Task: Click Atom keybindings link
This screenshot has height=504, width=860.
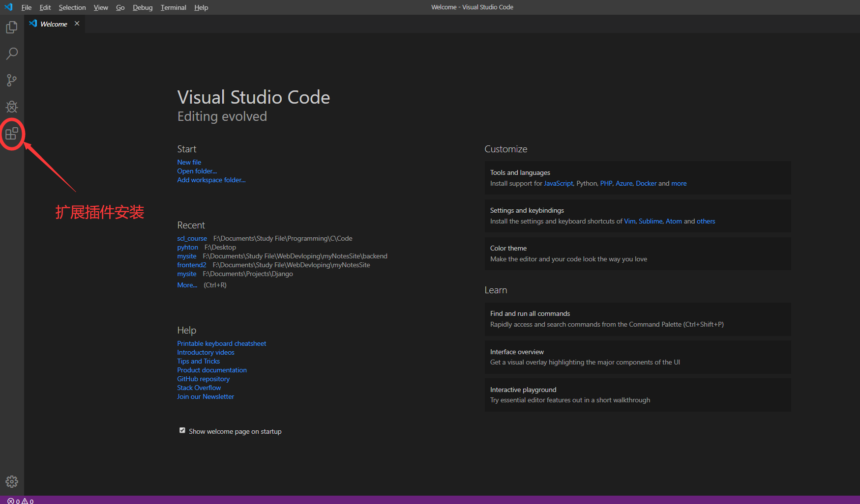Action: click(x=674, y=221)
